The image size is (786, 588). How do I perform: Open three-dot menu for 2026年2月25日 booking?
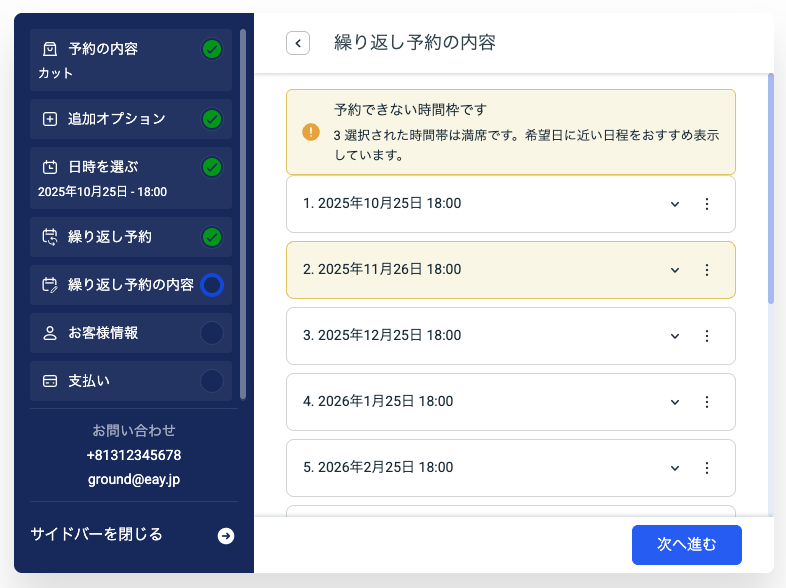[706, 468]
